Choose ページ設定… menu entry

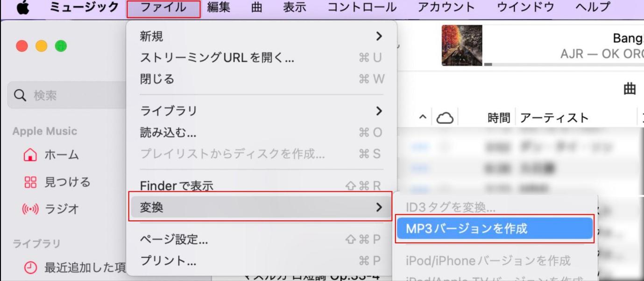pyautogui.click(x=262, y=240)
